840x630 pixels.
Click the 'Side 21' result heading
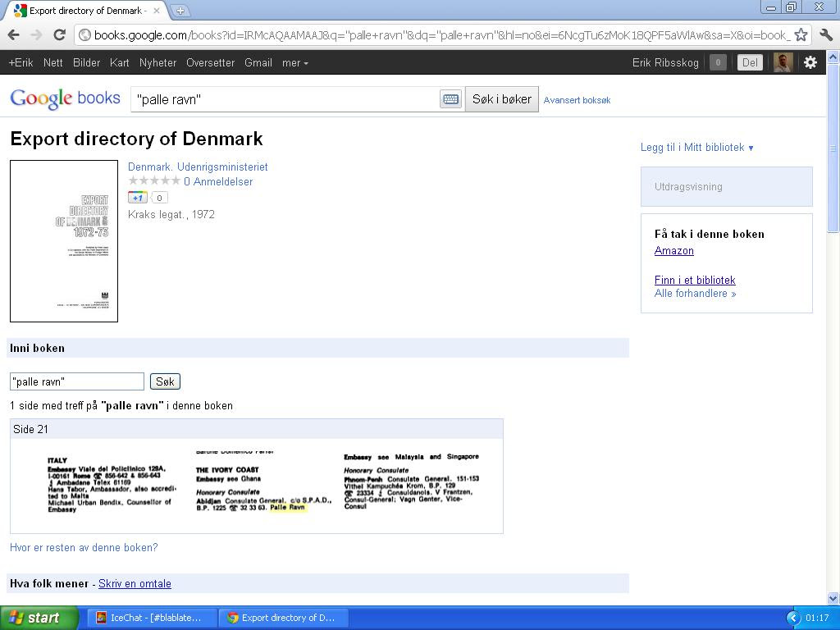(x=30, y=429)
